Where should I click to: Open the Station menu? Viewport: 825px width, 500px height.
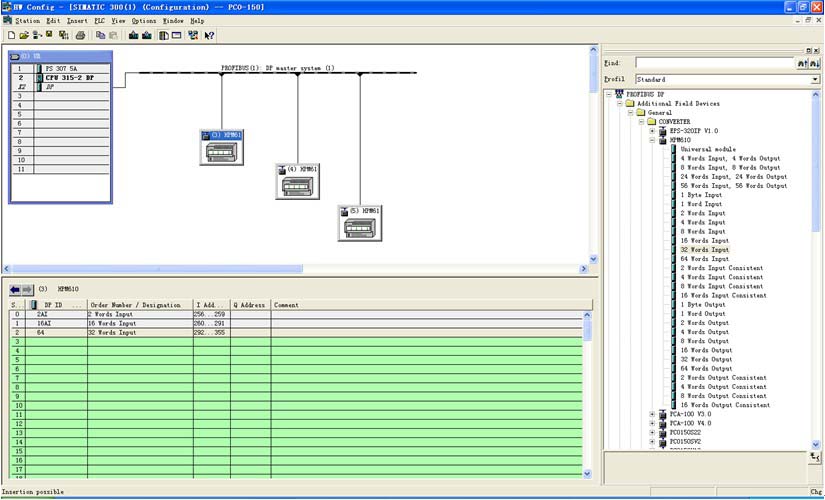[27, 20]
